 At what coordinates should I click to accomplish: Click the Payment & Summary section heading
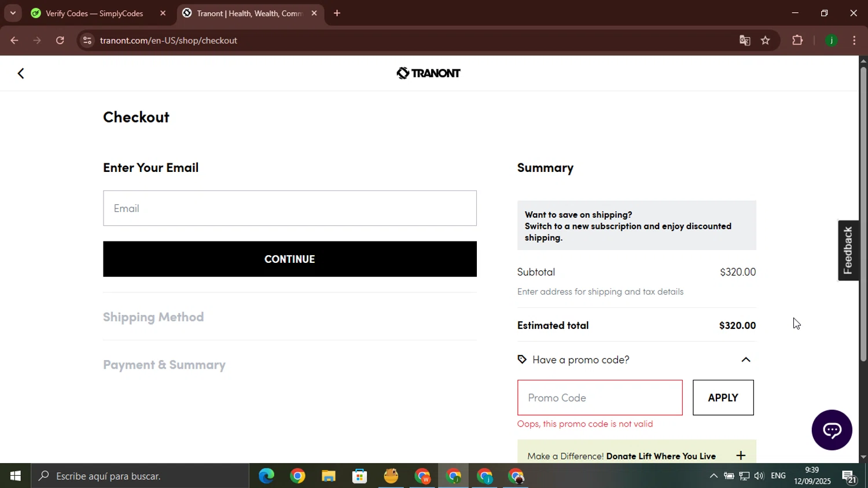[x=164, y=365]
